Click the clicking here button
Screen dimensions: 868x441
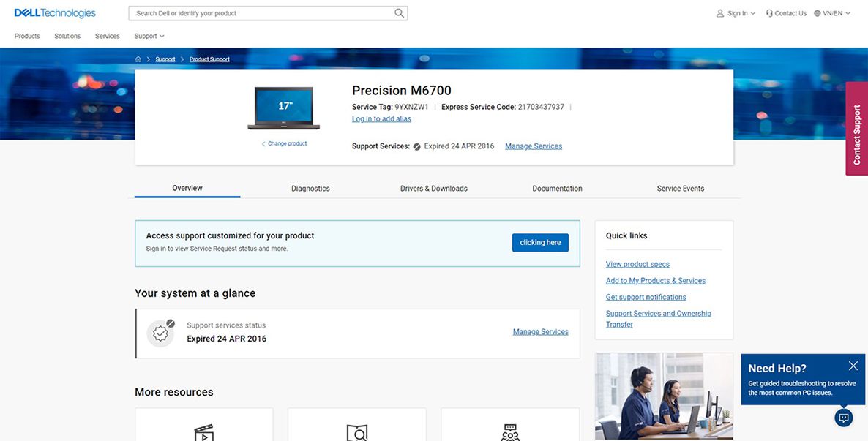coord(540,242)
